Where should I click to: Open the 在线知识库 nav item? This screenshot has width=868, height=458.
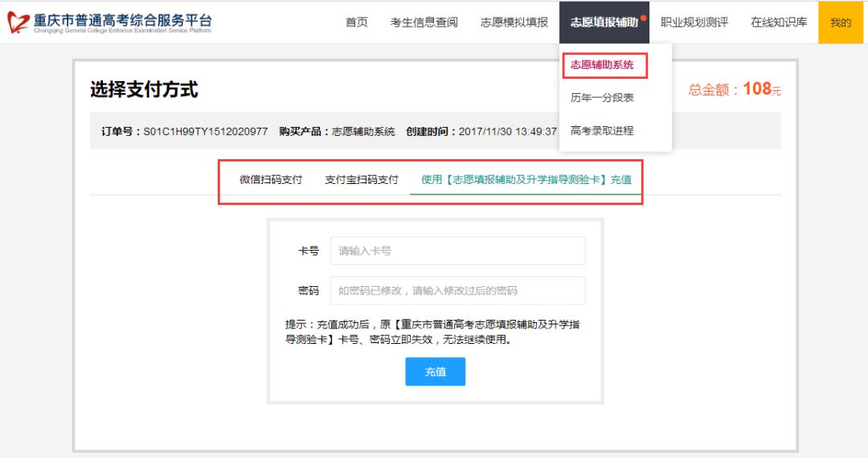coord(778,22)
